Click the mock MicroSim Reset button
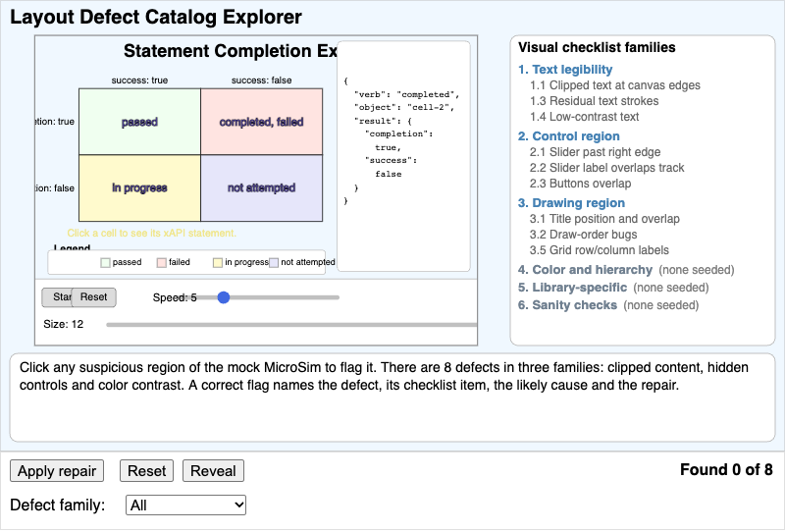Screen dimensions: 785x532 [x=93, y=297]
